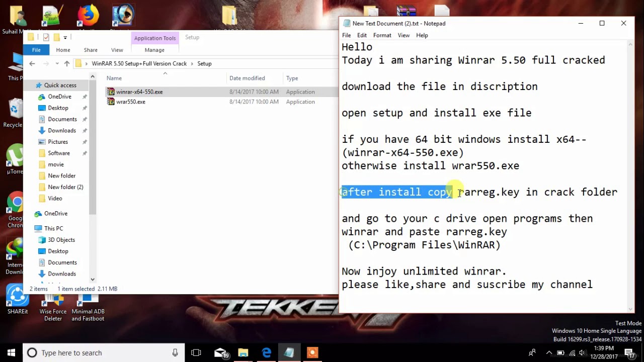Open pinned OneDrive under Quick access
644x362 pixels.
(59, 97)
